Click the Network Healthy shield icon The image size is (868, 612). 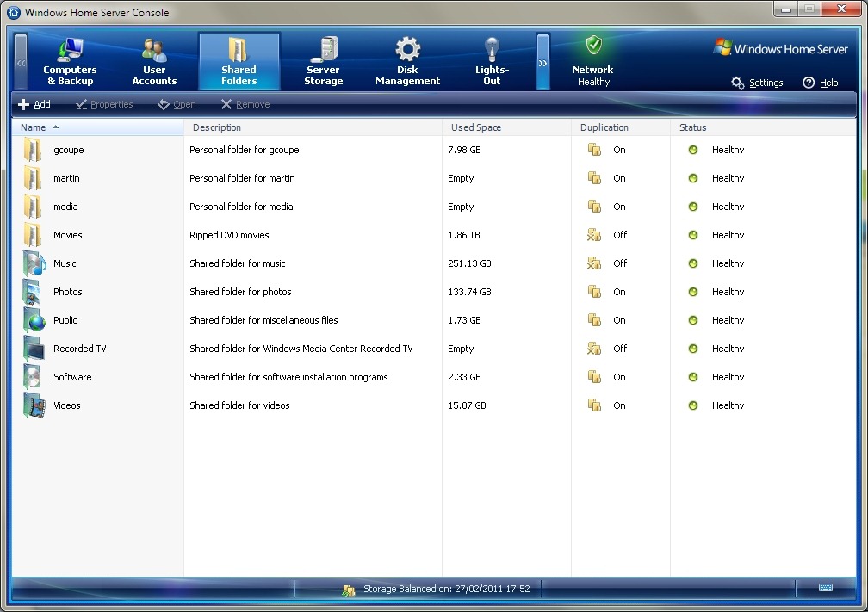coord(593,46)
